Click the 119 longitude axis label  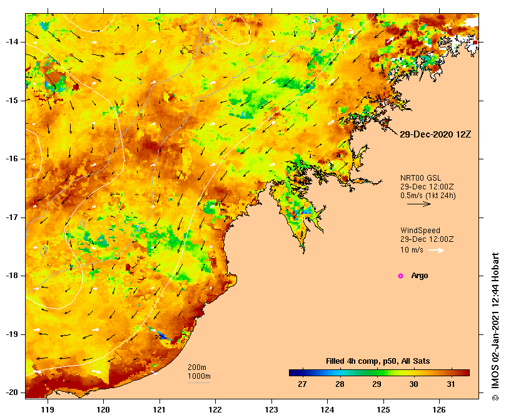tap(48, 409)
